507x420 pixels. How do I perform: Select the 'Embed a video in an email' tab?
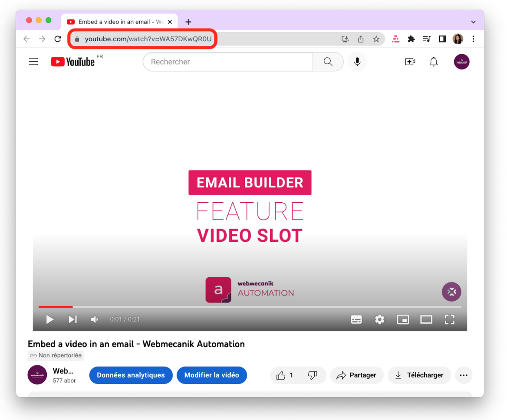click(x=119, y=22)
